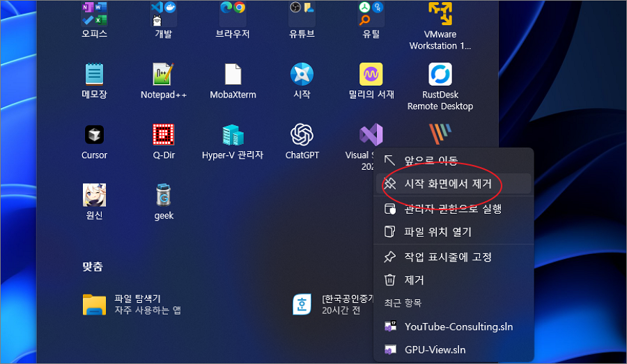The height and width of the screenshot is (364, 627).
Task: Launch VMware Workstation
Action: click(440, 25)
